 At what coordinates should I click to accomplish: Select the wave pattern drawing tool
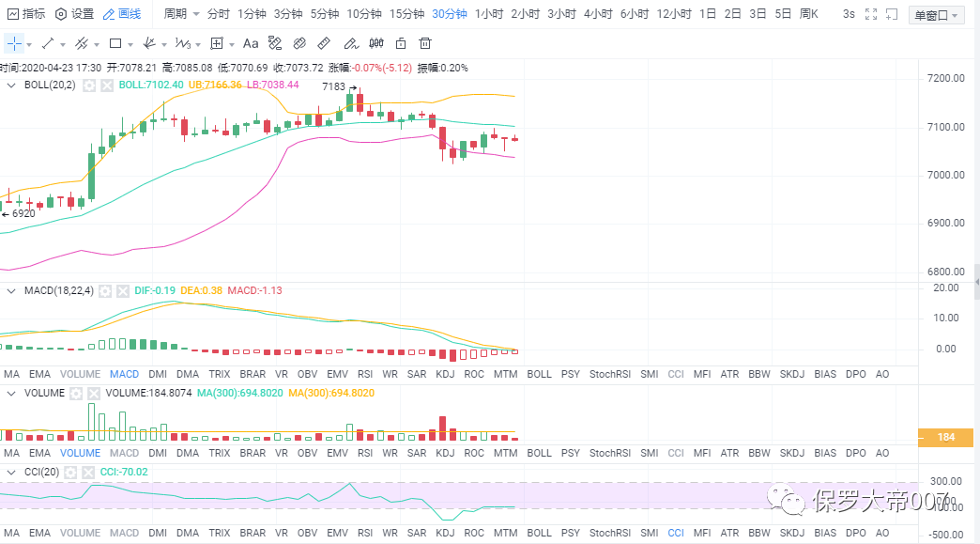pos(182,43)
